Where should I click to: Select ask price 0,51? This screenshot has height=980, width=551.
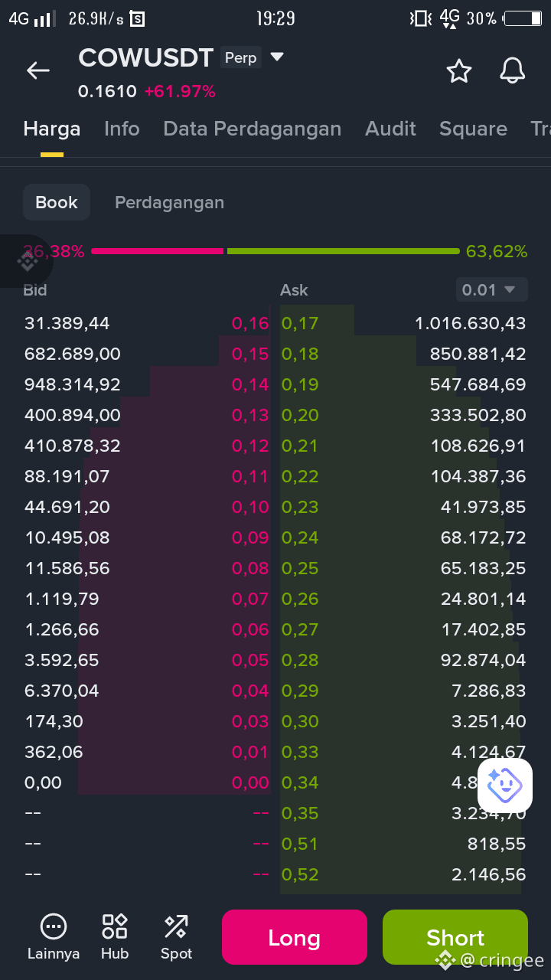click(x=300, y=844)
